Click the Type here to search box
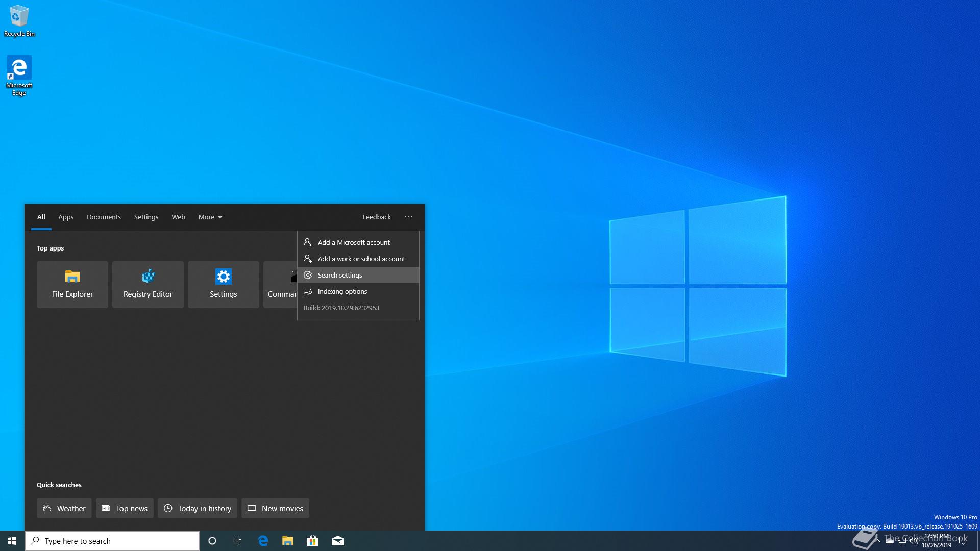Viewport: 980px width, 551px height. 112,541
